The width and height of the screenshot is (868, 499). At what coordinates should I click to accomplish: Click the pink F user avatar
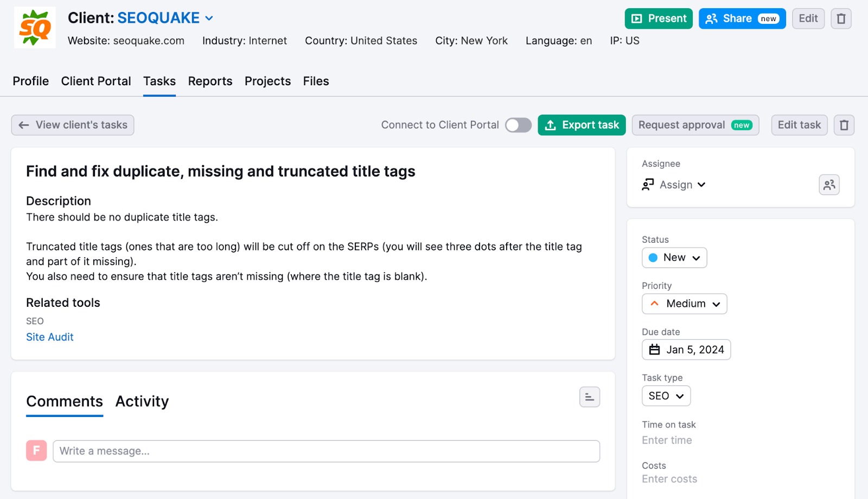tap(36, 451)
